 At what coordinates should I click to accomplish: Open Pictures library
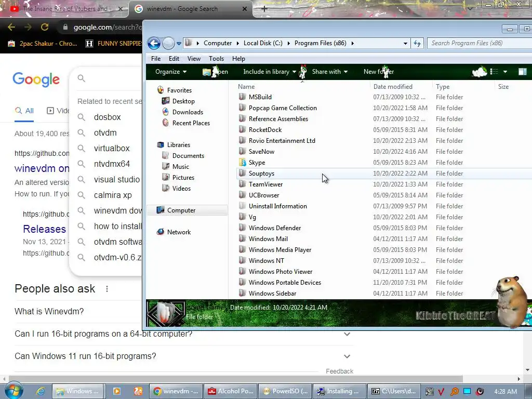pyautogui.click(x=183, y=178)
